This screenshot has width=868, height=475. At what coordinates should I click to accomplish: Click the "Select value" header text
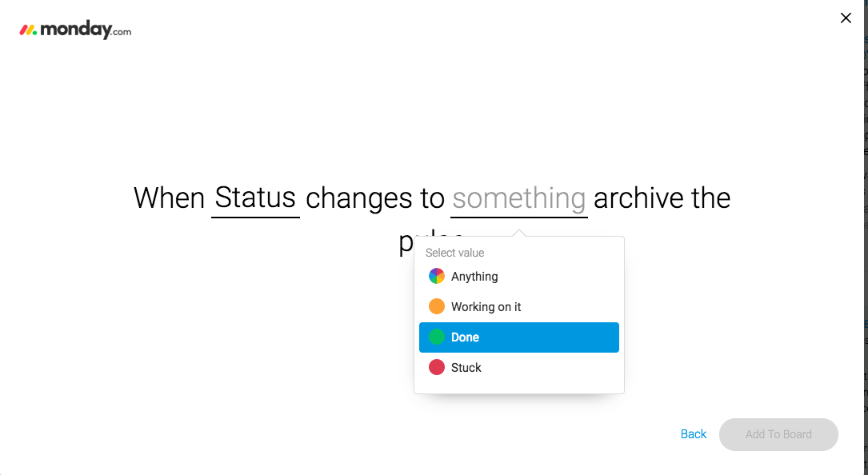coord(454,253)
